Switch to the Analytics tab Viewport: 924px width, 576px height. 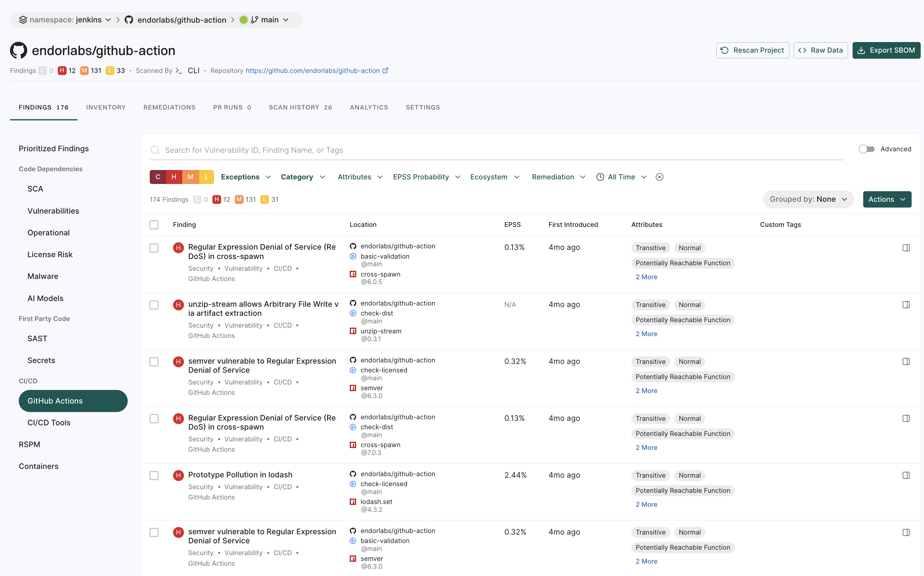click(x=369, y=107)
